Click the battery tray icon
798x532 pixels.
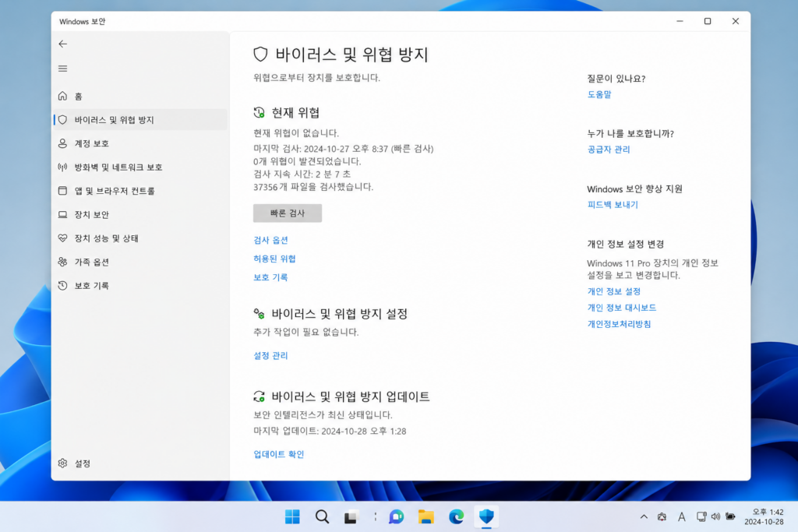click(730, 516)
